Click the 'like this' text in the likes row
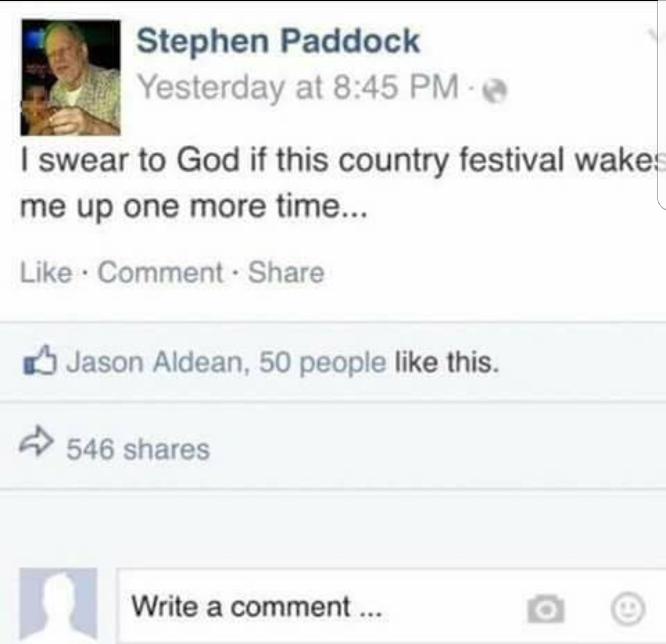Viewport: 666px width, 644px height. pyautogui.click(x=447, y=362)
